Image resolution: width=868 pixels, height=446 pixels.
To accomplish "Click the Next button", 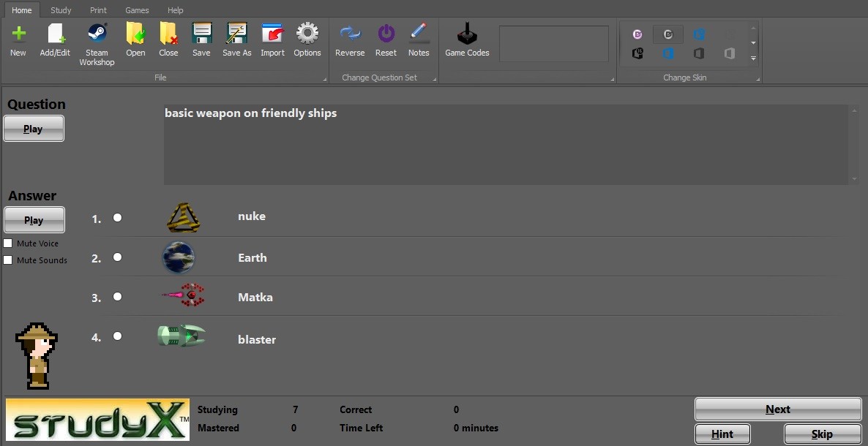I will pos(777,409).
